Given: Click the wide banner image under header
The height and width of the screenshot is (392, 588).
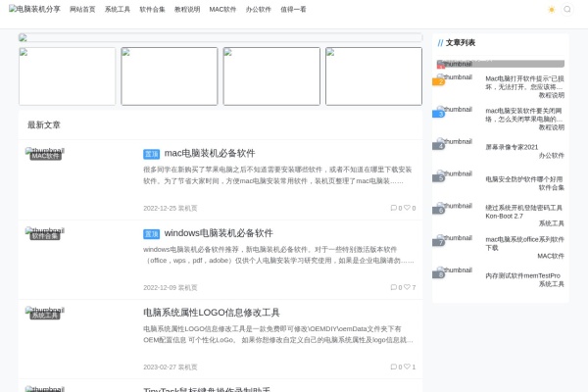Looking at the screenshot, I should tap(220, 37).
